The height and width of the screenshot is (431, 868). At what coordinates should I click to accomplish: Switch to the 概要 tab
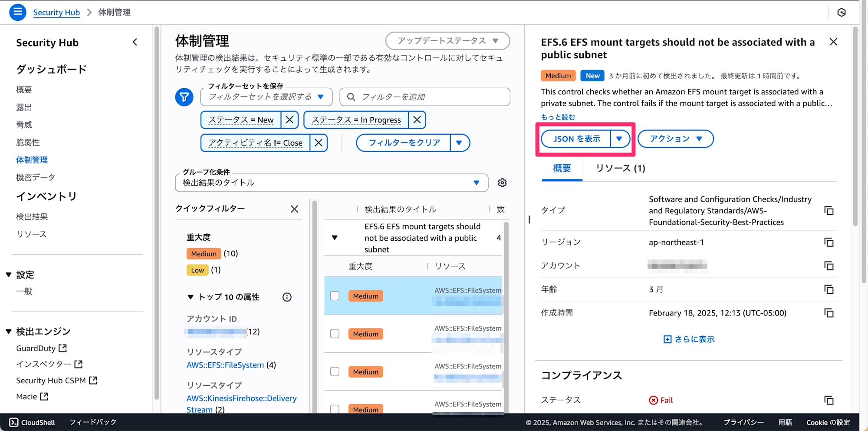tap(562, 168)
